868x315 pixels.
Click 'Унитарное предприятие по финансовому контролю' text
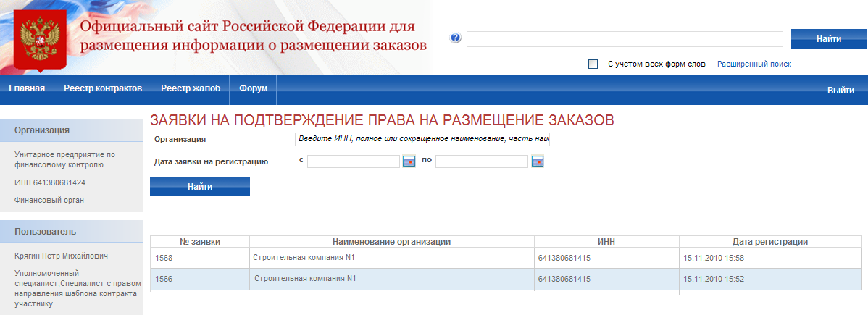[x=64, y=159]
